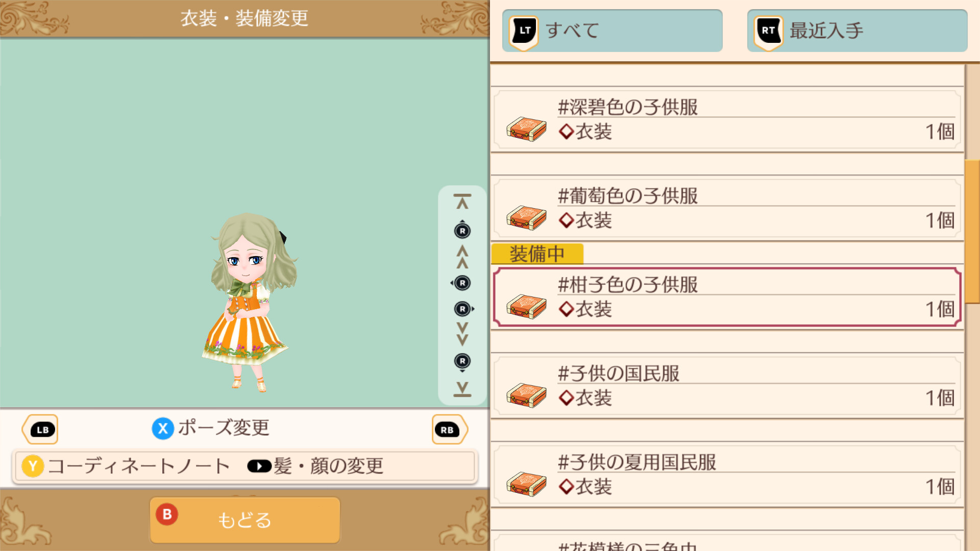Screen dimensions: 980x551
Task: Select the #葡萄色の子供服 outfit
Action: point(727,209)
